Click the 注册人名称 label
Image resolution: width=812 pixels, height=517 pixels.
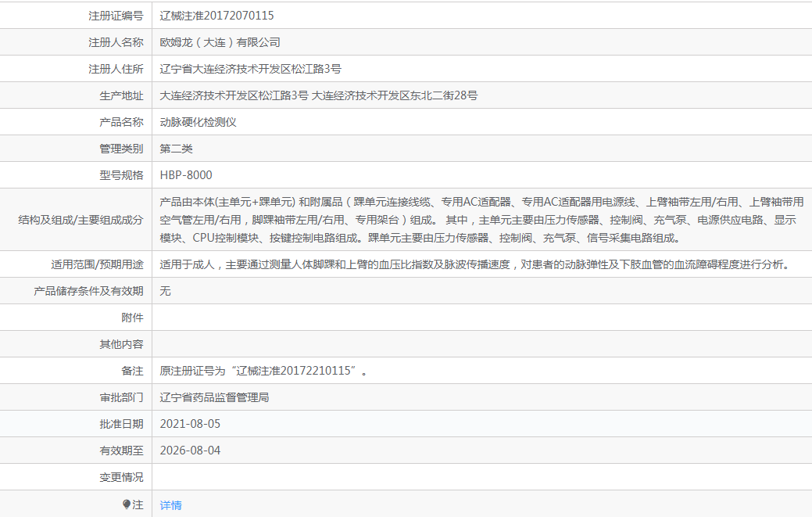click(x=116, y=42)
